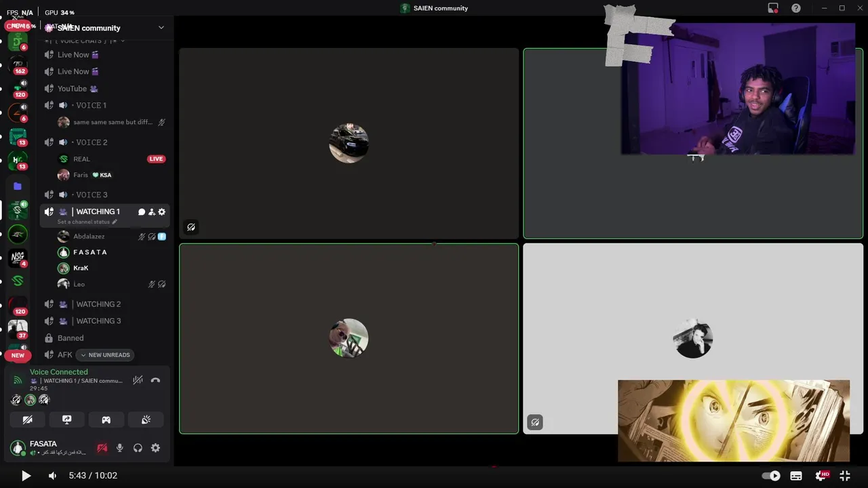Click the camera-off icon in top-left tile
The height and width of the screenshot is (488, 868).
191,227
